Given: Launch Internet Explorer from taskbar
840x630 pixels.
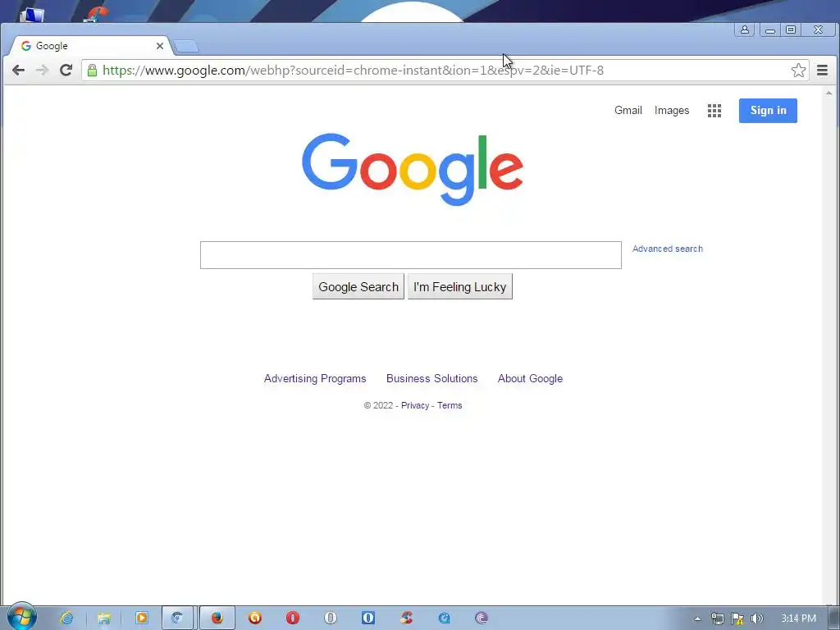Looking at the screenshot, I should tap(66, 618).
